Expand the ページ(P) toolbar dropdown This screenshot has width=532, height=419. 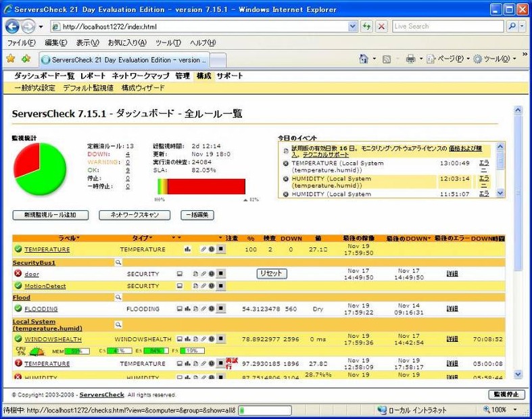point(468,59)
